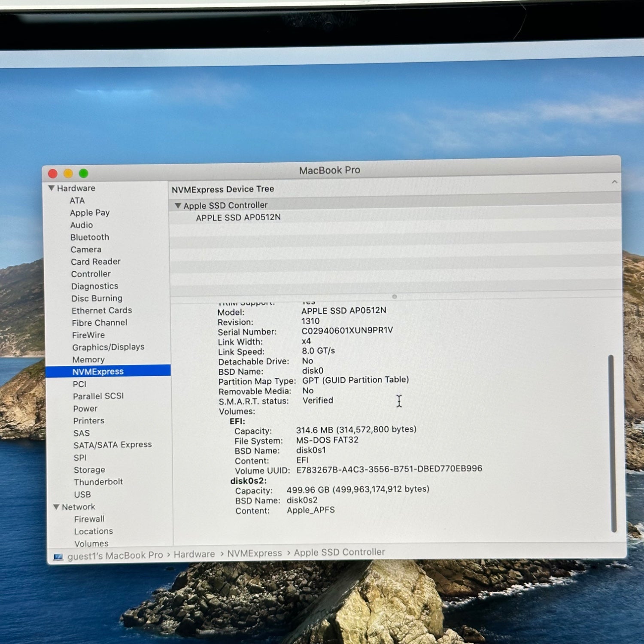The width and height of the screenshot is (644, 644).
Task: Go to Hardware in the path bar
Action: pyautogui.click(x=194, y=554)
